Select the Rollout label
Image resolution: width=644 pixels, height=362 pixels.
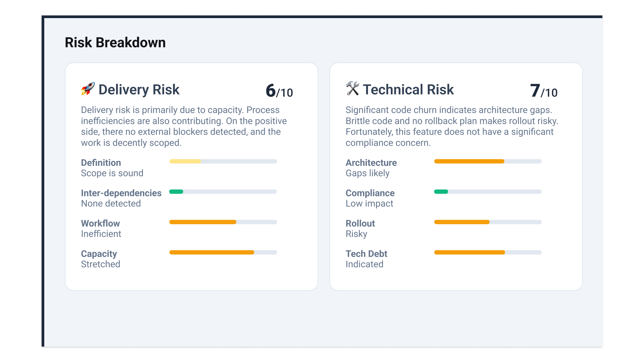click(x=360, y=224)
